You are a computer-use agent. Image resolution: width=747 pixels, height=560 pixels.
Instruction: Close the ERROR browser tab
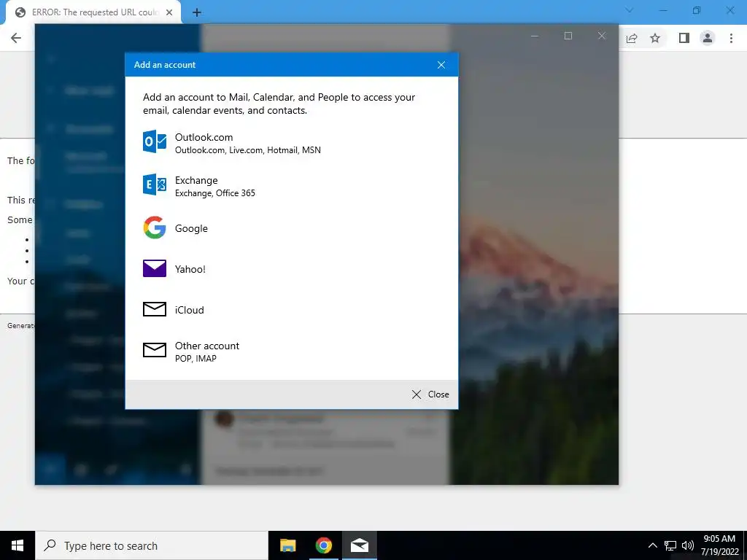click(x=169, y=12)
